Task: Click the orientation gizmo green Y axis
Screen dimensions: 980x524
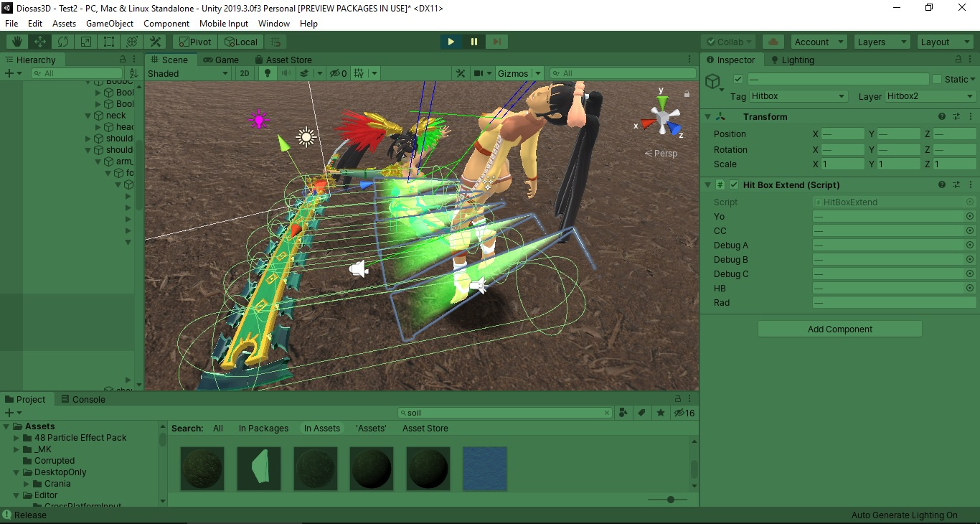Action: click(x=662, y=102)
